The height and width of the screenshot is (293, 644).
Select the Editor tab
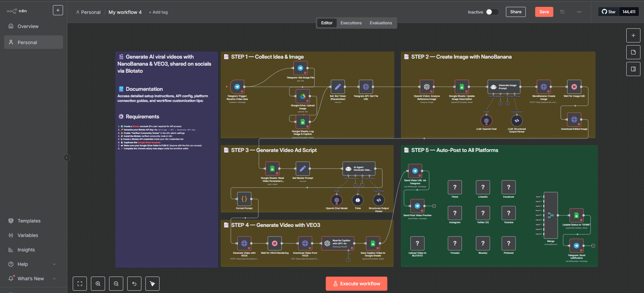coord(327,23)
